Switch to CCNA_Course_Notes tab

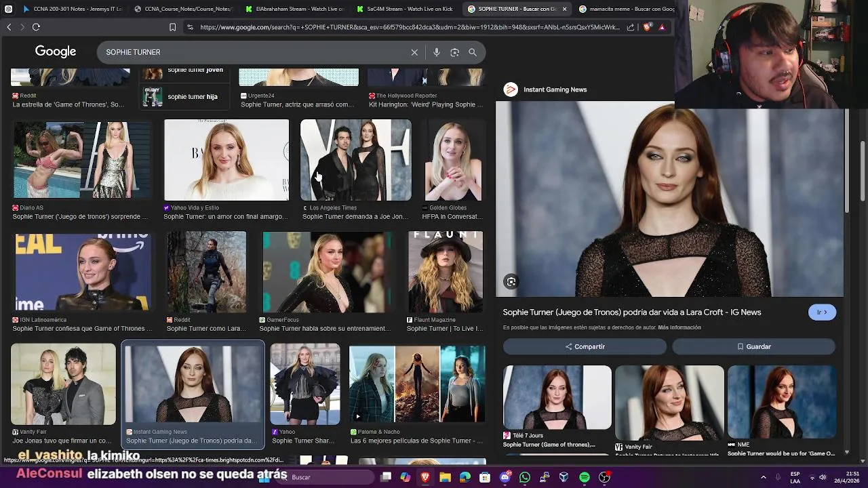coord(182,9)
